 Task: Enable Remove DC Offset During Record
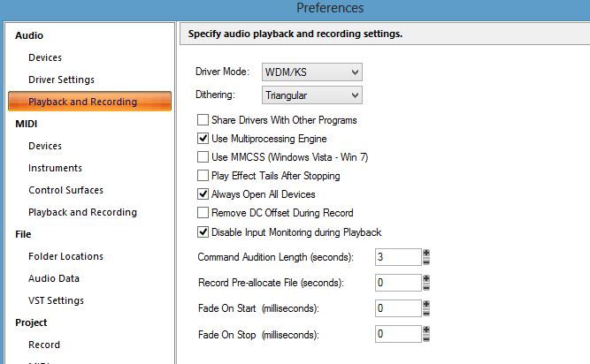tap(203, 213)
